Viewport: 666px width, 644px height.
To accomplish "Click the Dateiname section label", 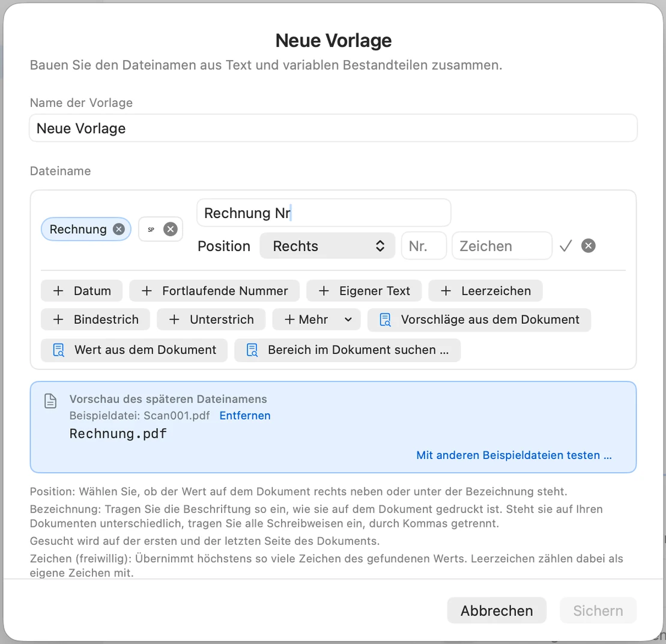I will pos(60,171).
